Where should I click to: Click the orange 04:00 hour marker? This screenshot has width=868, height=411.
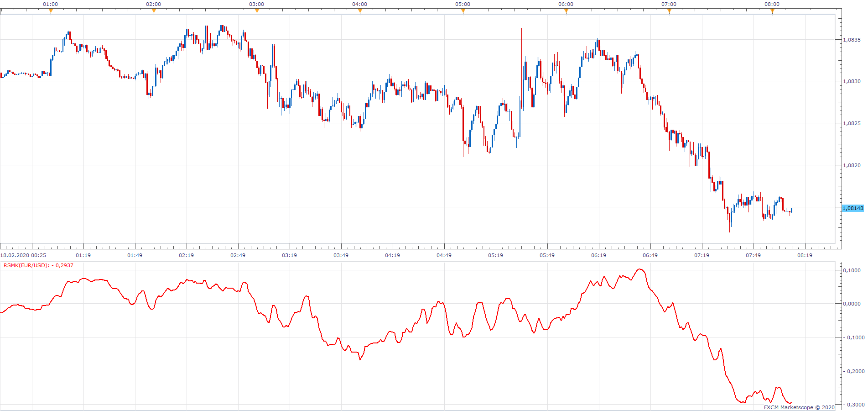click(x=360, y=11)
